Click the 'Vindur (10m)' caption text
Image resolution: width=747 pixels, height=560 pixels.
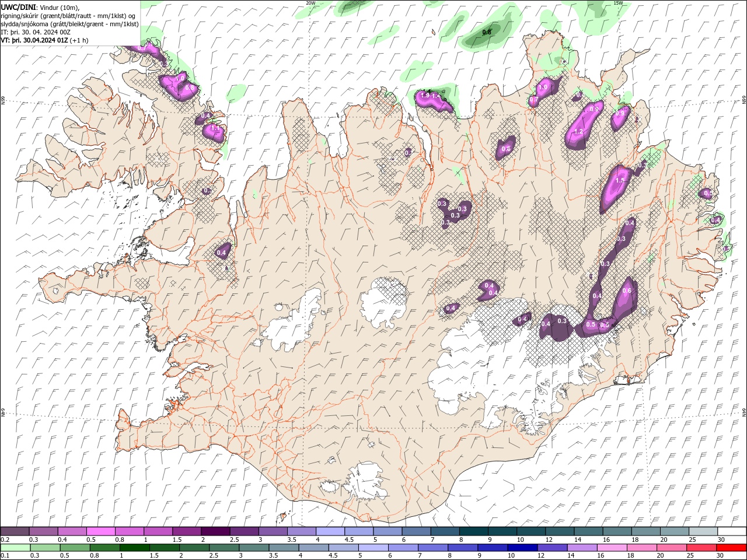pos(60,7)
